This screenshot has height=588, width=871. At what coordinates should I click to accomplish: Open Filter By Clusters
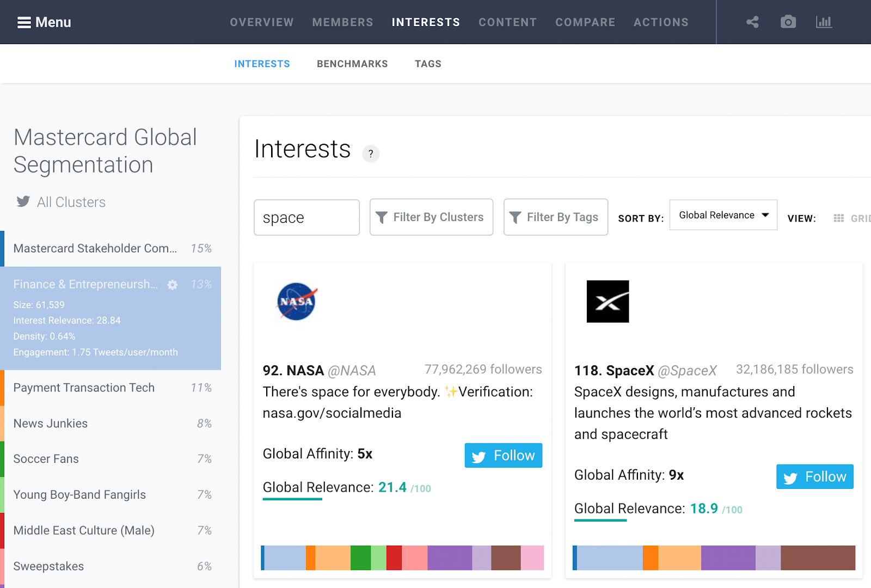(x=431, y=217)
